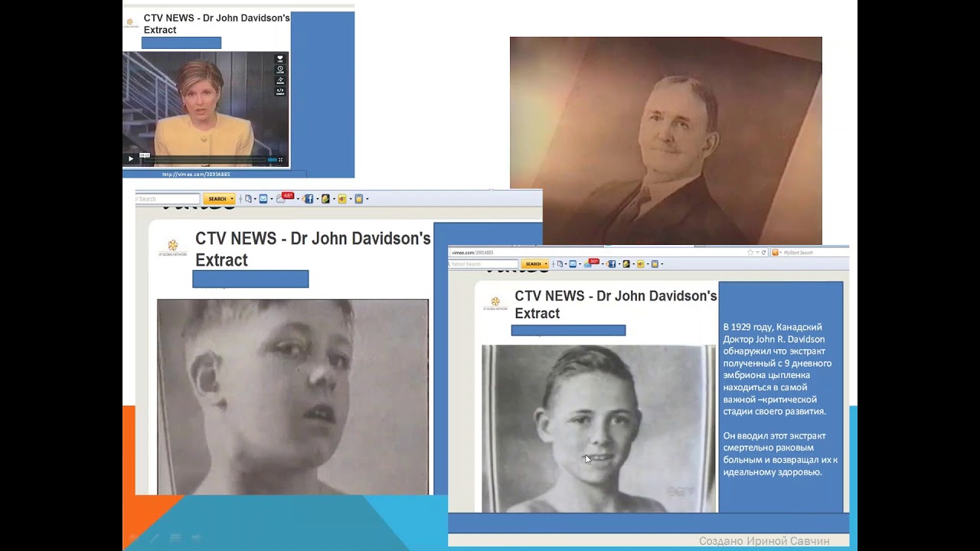This screenshot has width=980, height=551.
Task: Click the Watch Later clock icon on the video
Action: click(x=280, y=69)
